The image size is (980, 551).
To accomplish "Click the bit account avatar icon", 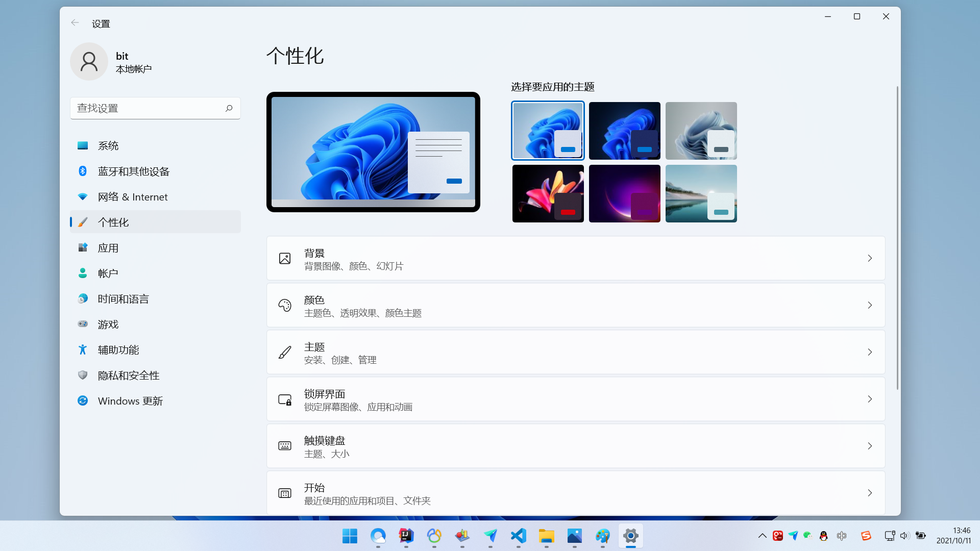I will point(89,61).
